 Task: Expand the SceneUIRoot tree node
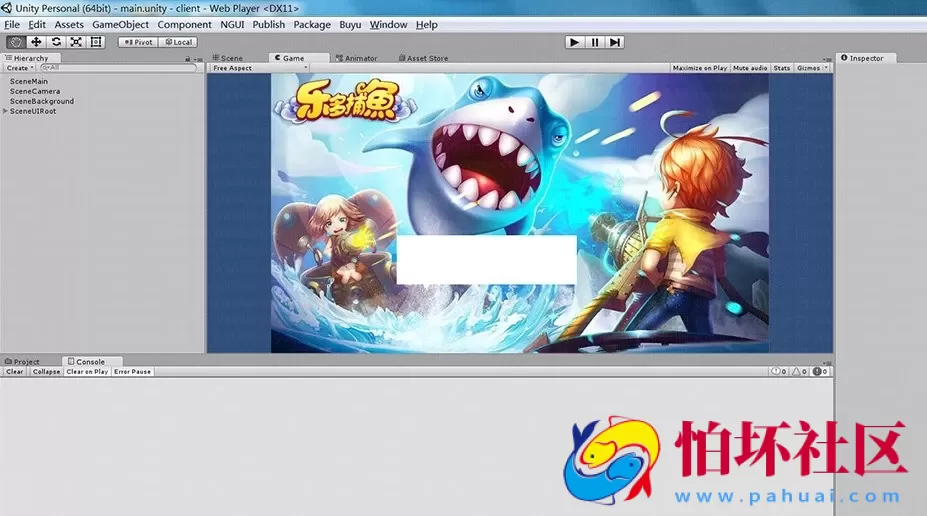pyautogui.click(x=5, y=111)
